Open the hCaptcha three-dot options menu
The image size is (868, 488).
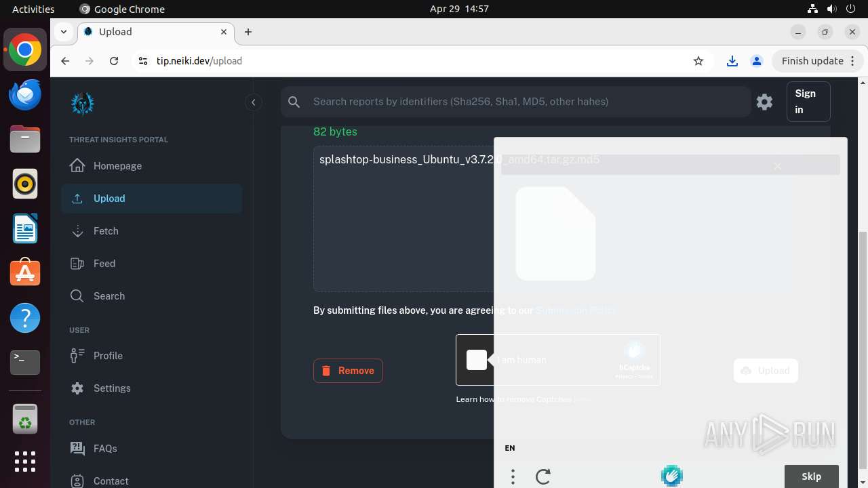pyautogui.click(x=513, y=476)
